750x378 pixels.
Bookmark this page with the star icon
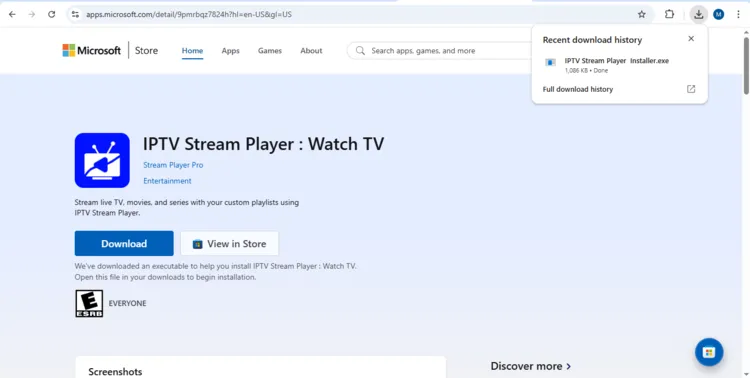642,14
